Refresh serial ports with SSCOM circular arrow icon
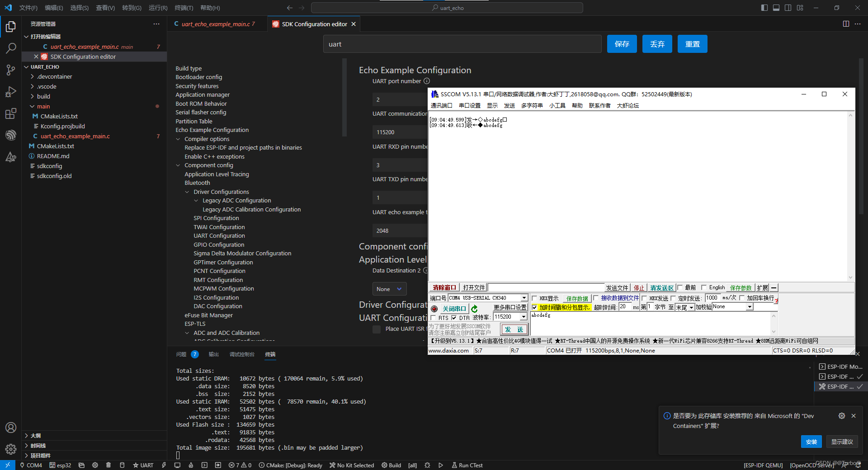Image resolution: width=868 pixels, height=470 pixels. [x=474, y=309]
